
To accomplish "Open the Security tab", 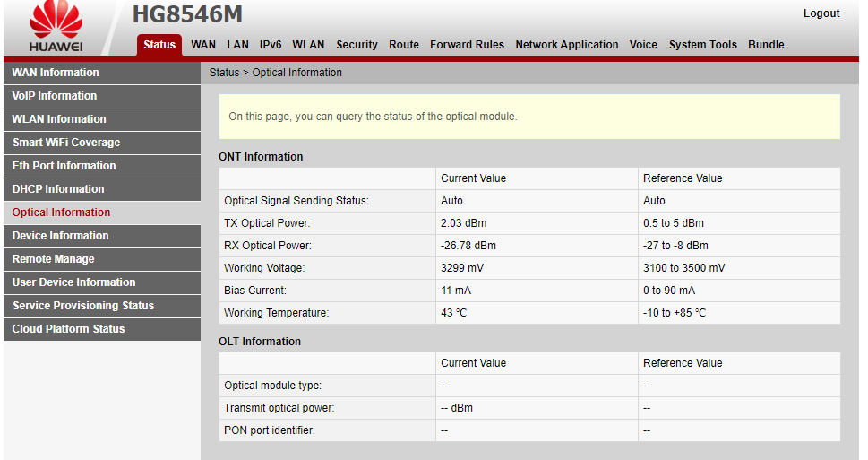I will [357, 45].
